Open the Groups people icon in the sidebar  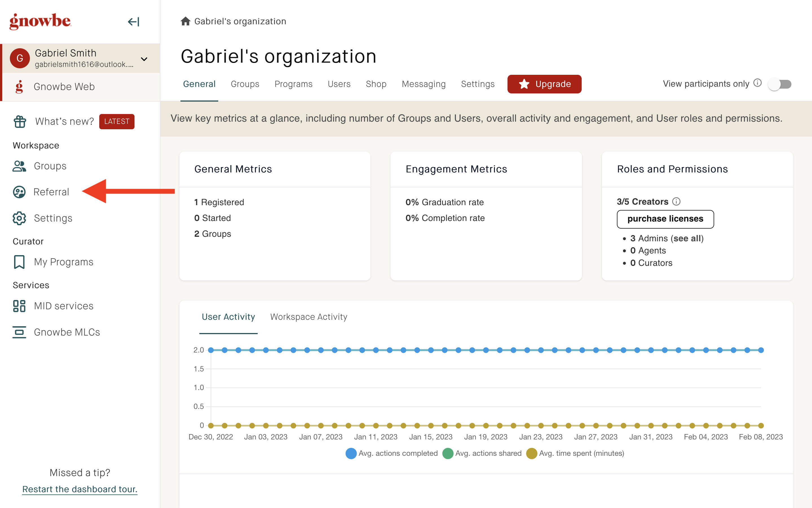pos(19,166)
